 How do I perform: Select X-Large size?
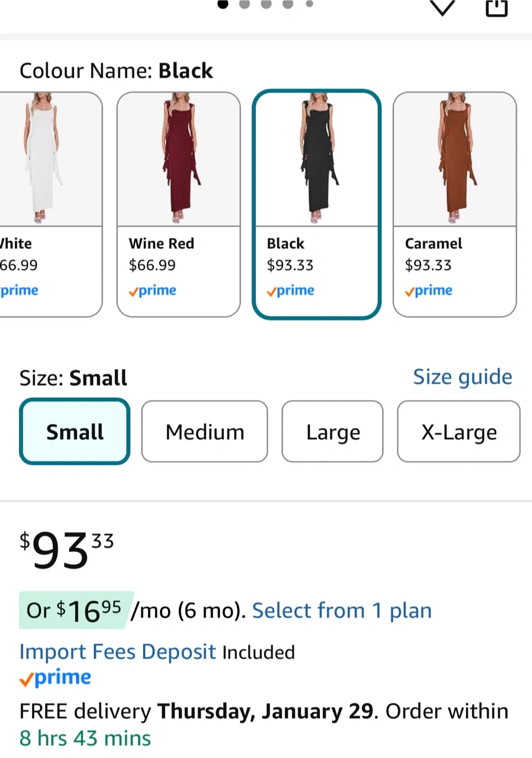coord(458,432)
